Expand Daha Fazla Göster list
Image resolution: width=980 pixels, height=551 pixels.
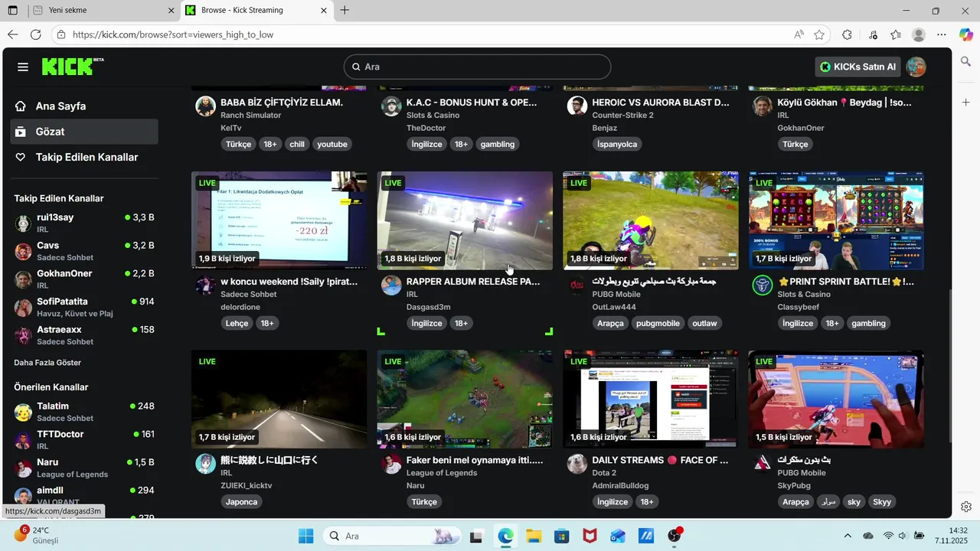(47, 363)
